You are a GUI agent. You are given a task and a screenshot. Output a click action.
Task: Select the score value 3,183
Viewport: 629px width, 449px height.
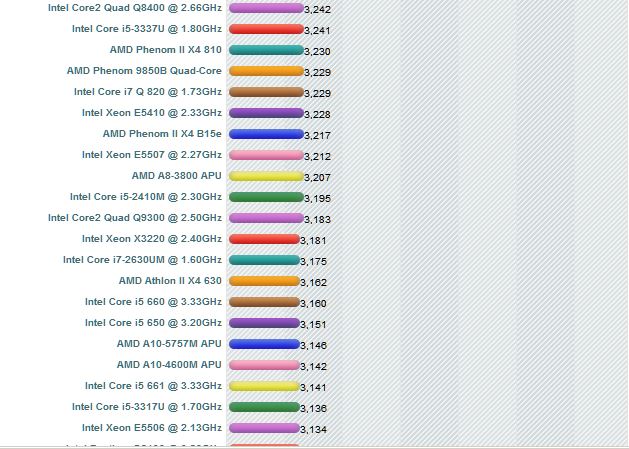click(317, 220)
